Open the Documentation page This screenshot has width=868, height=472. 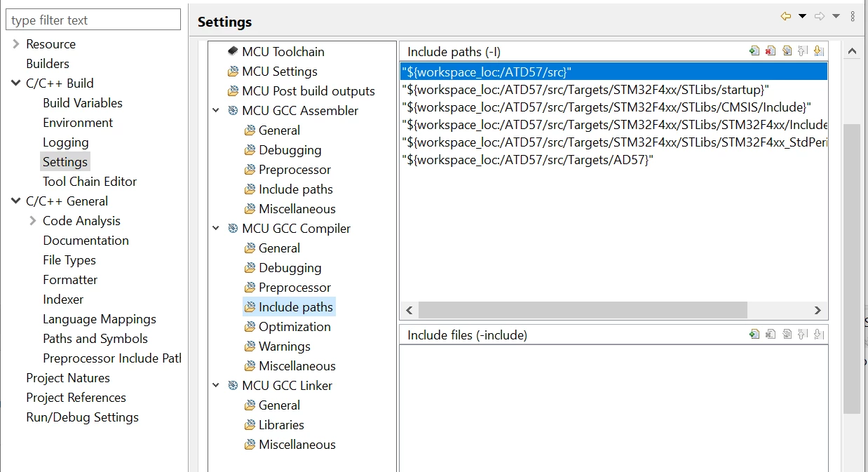(x=86, y=240)
